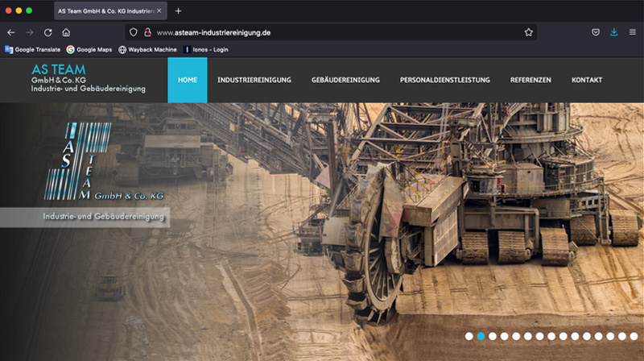The width and height of the screenshot is (644, 361).
Task: Open the Firefox hamburger menu
Action: (633, 32)
